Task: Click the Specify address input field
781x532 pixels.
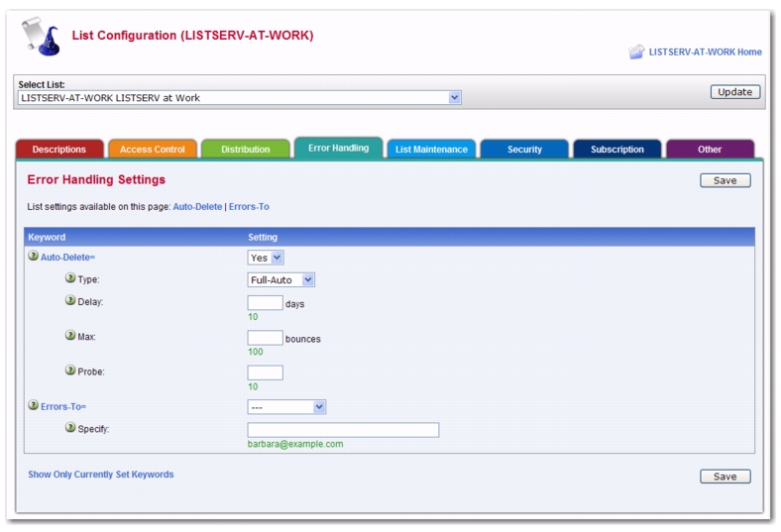Action: (343, 430)
